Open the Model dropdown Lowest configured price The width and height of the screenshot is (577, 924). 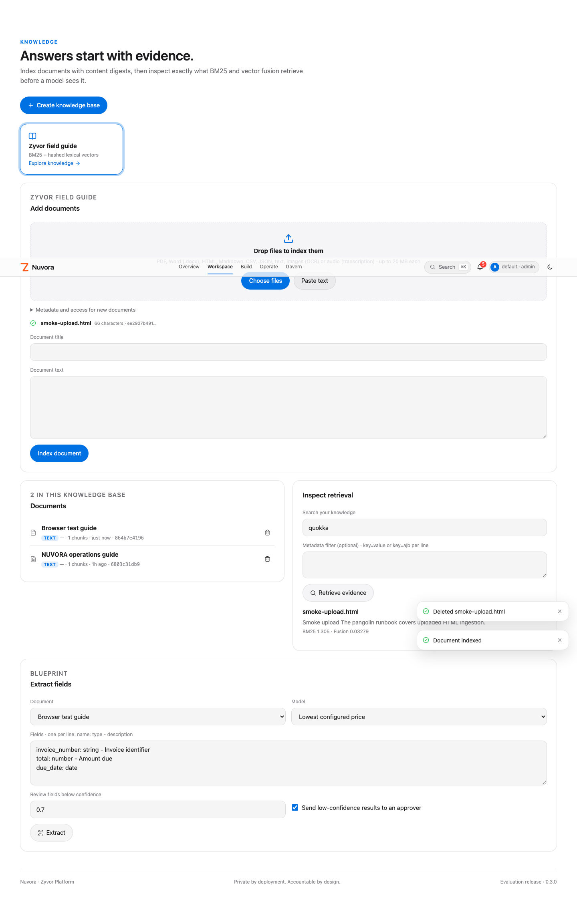point(419,717)
